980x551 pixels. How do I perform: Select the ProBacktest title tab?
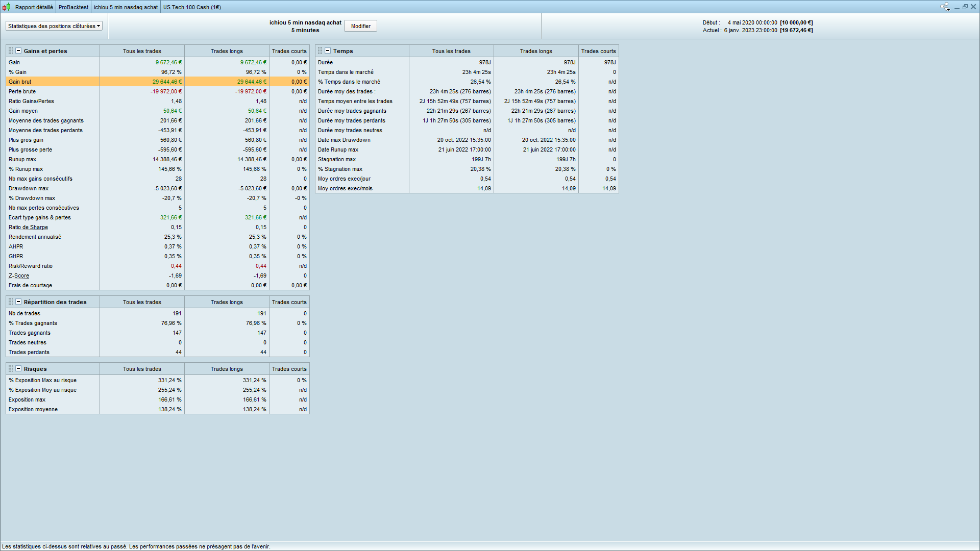[x=73, y=7]
